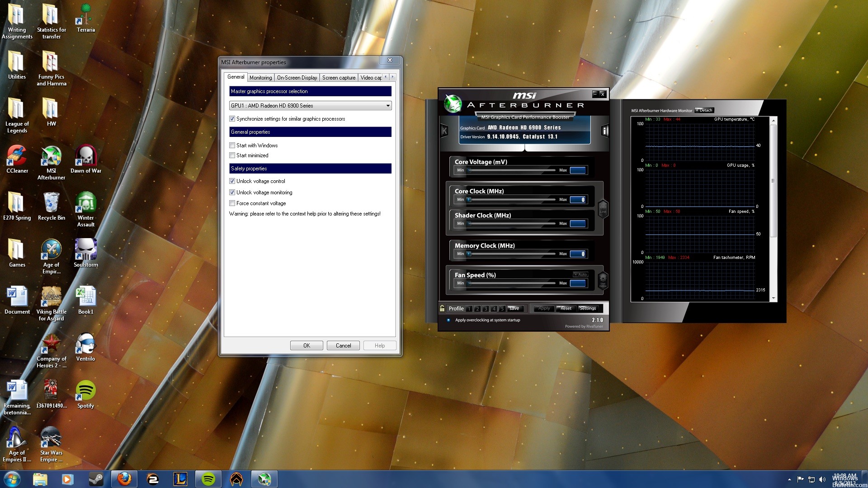868x488 pixels.
Task: Save the current profile
Action: click(515, 308)
